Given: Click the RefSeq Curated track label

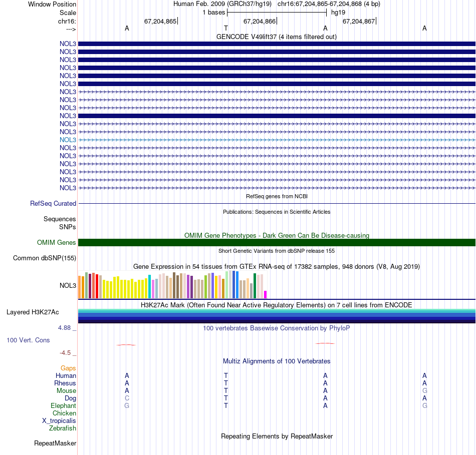Looking at the screenshot, I should [x=53, y=204].
